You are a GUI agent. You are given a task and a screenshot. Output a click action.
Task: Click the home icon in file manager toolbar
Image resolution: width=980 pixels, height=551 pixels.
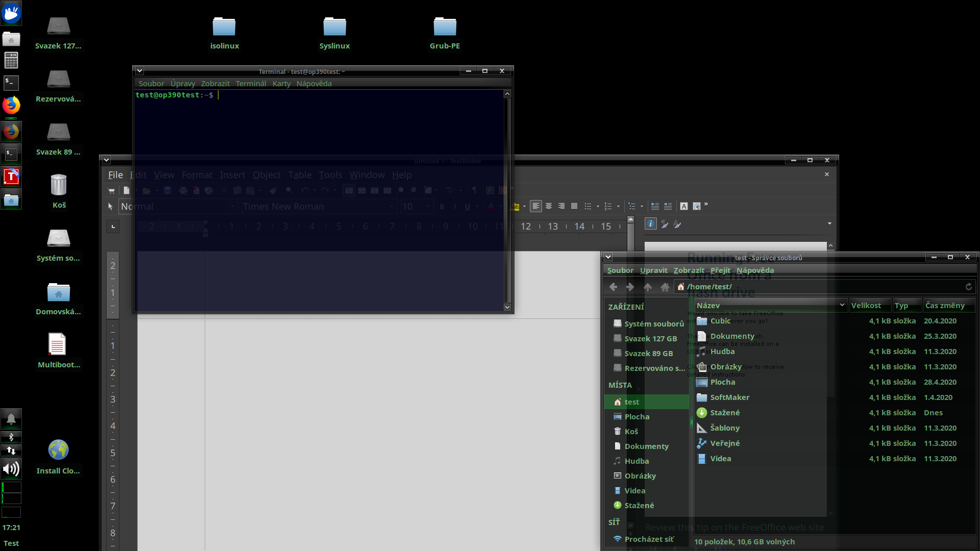(x=665, y=287)
